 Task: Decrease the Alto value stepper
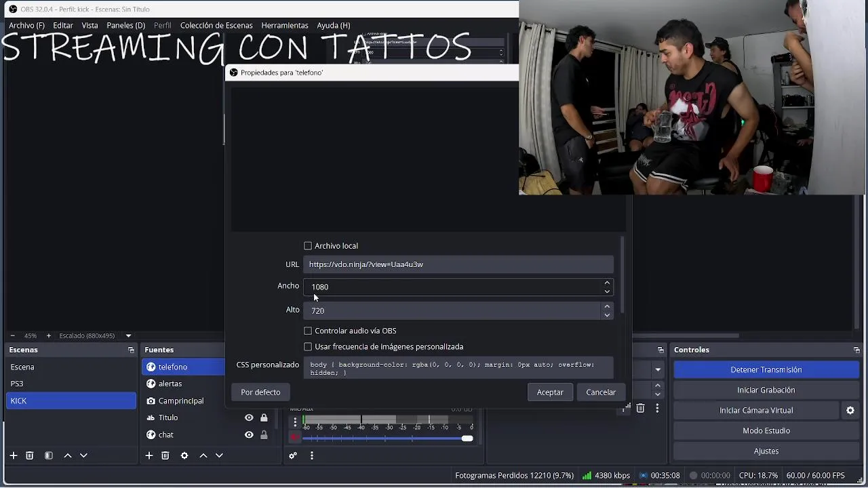(x=607, y=315)
